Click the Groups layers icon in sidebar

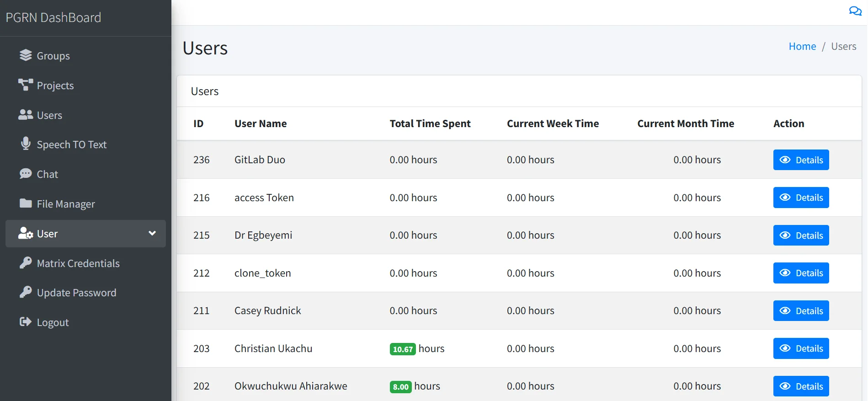click(x=26, y=55)
